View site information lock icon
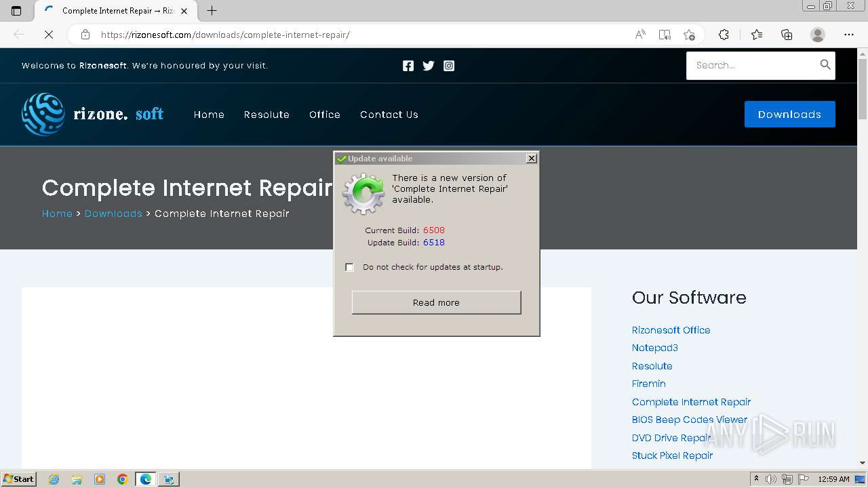This screenshot has width=868, height=488. 85,35
